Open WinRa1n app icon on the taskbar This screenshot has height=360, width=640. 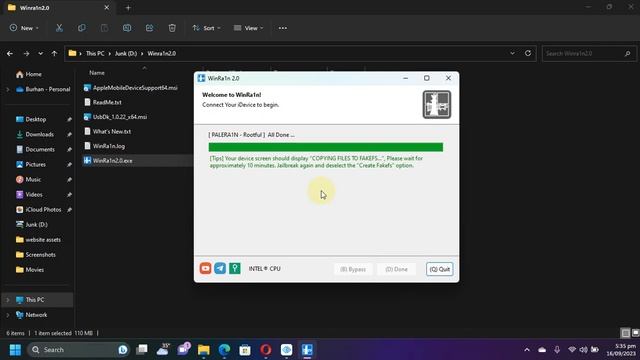[307, 350]
